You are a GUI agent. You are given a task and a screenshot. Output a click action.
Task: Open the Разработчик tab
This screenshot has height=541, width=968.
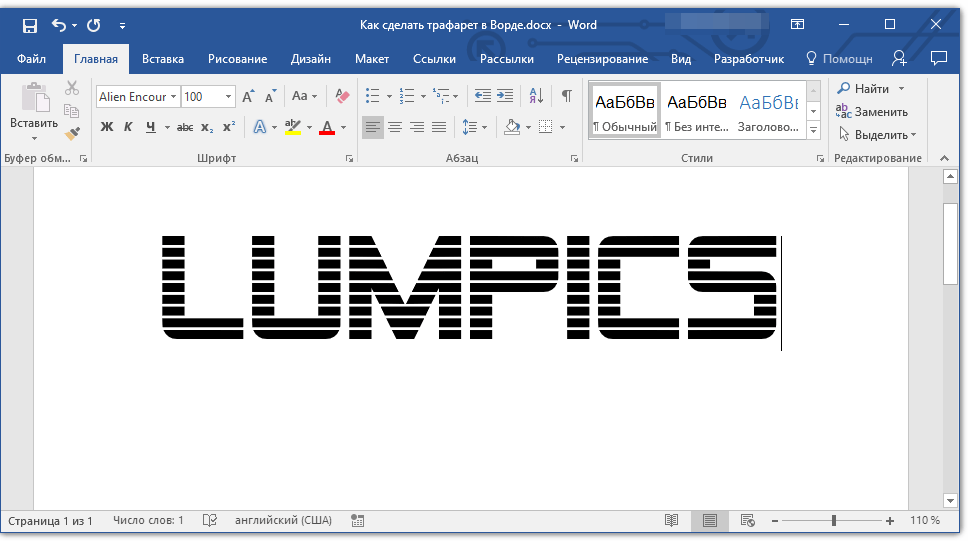pyautogui.click(x=749, y=59)
